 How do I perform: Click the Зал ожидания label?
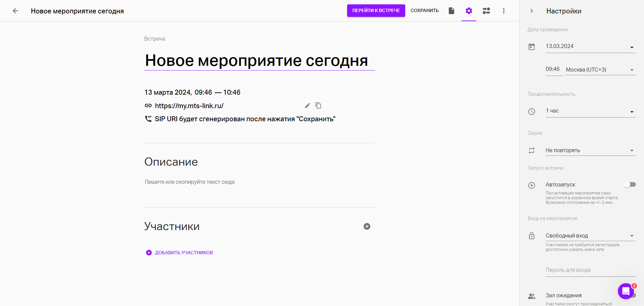563,296
